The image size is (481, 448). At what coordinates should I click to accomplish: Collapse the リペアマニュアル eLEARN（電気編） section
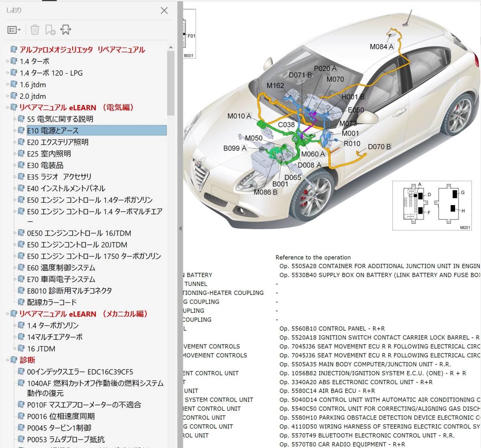click(7, 107)
